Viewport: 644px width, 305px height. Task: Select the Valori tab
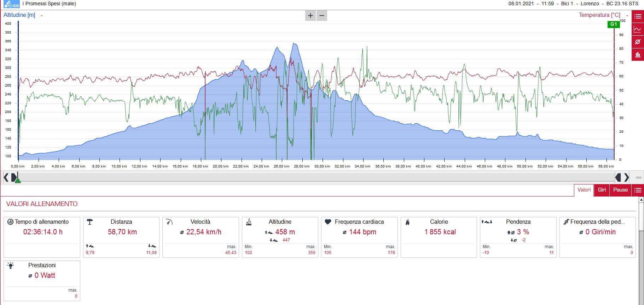(584, 190)
